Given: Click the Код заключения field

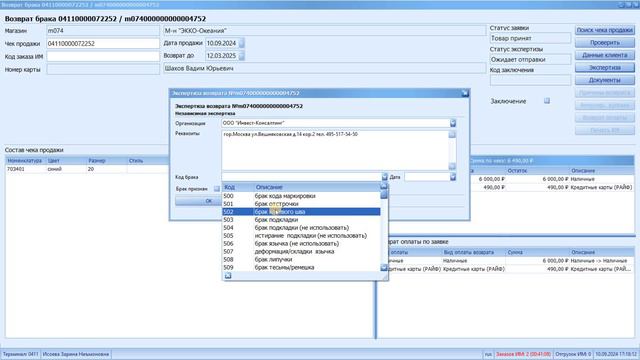Looking at the screenshot, I should [x=530, y=80].
